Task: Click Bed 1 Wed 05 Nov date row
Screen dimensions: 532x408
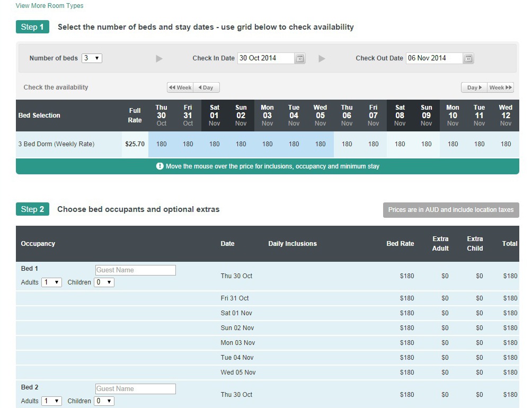Action: tap(268, 372)
